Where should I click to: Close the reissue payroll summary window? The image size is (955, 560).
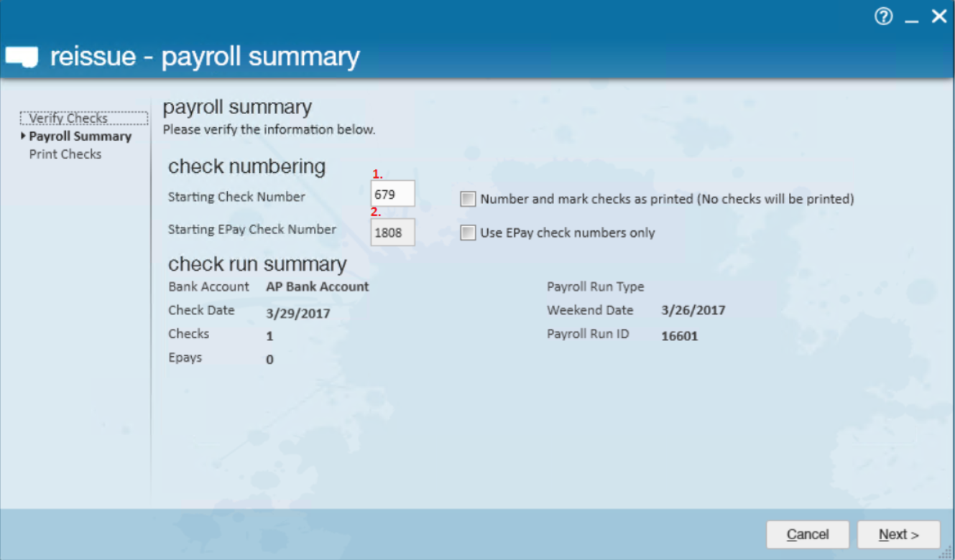click(939, 17)
